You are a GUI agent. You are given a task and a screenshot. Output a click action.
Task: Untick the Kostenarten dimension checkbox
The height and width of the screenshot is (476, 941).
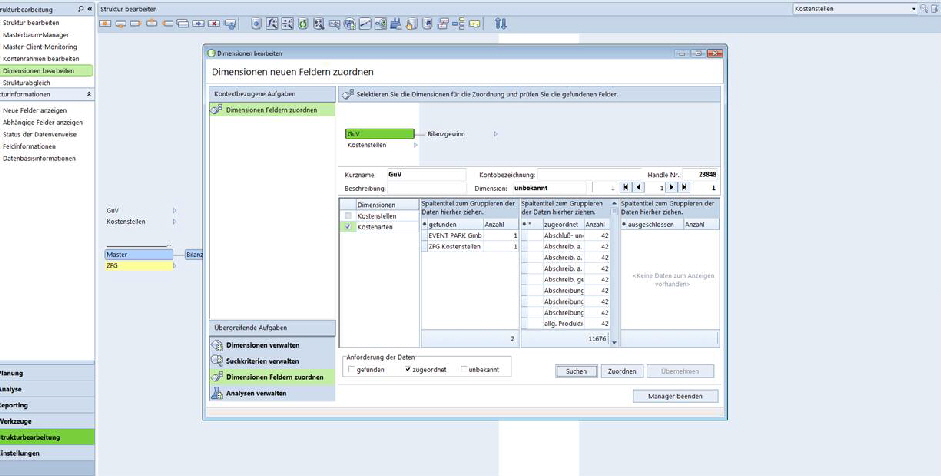[348, 227]
